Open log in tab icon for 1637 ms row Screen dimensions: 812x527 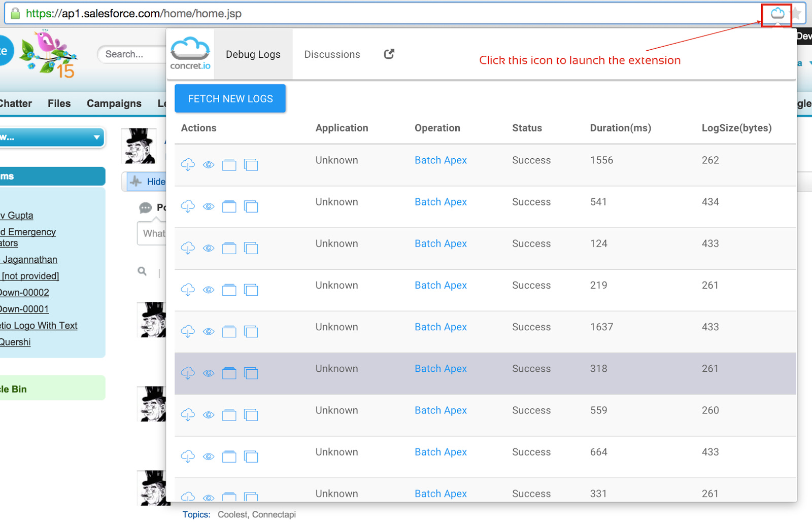229,331
